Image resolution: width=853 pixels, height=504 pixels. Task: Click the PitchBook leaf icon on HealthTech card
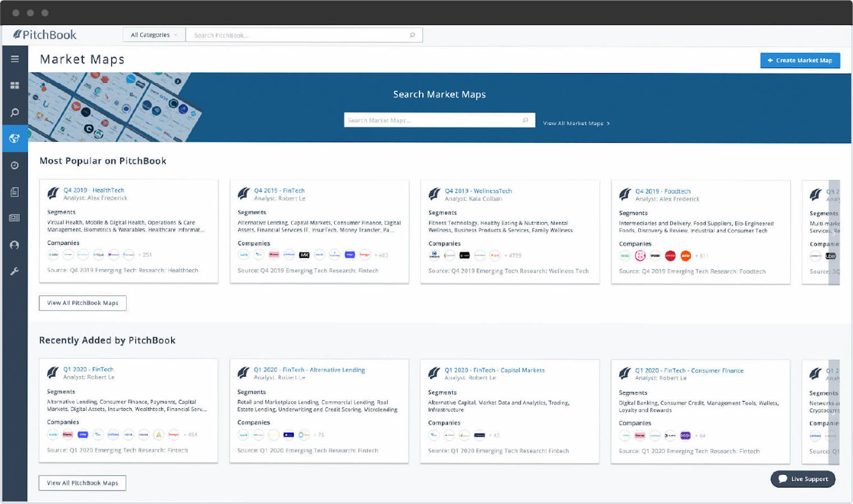coord(53,193)
